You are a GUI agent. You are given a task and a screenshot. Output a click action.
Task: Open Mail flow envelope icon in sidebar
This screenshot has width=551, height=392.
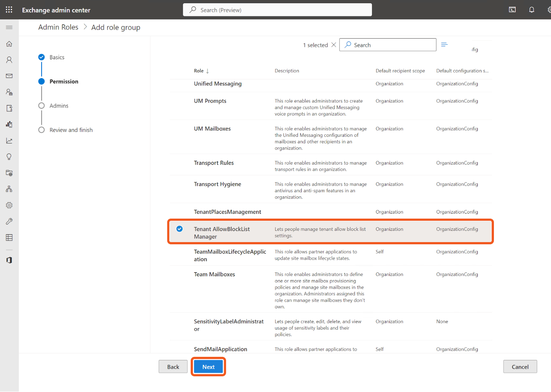point(9,76)
